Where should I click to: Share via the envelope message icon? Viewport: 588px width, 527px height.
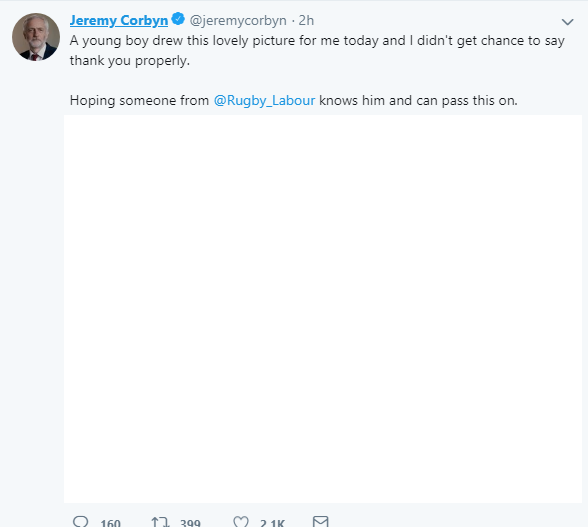(x=321, y=522)
